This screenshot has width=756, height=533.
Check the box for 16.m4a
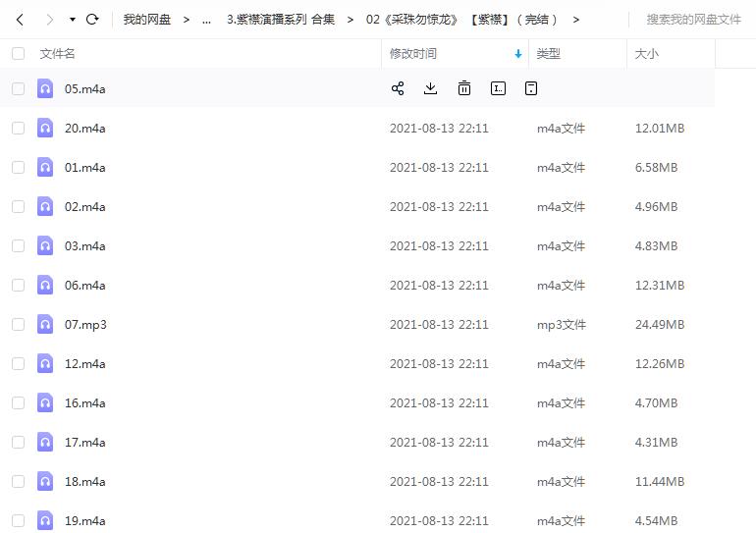point(19,402)
